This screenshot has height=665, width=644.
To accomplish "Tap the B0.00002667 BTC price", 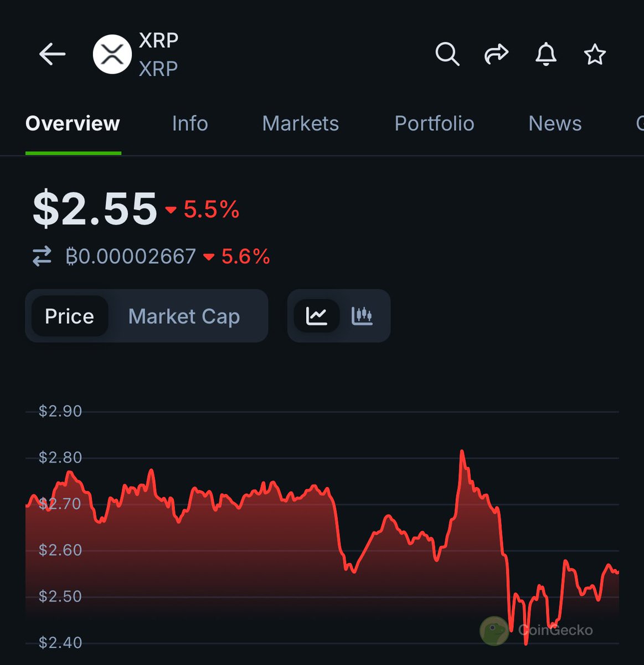I will point(128,256).
